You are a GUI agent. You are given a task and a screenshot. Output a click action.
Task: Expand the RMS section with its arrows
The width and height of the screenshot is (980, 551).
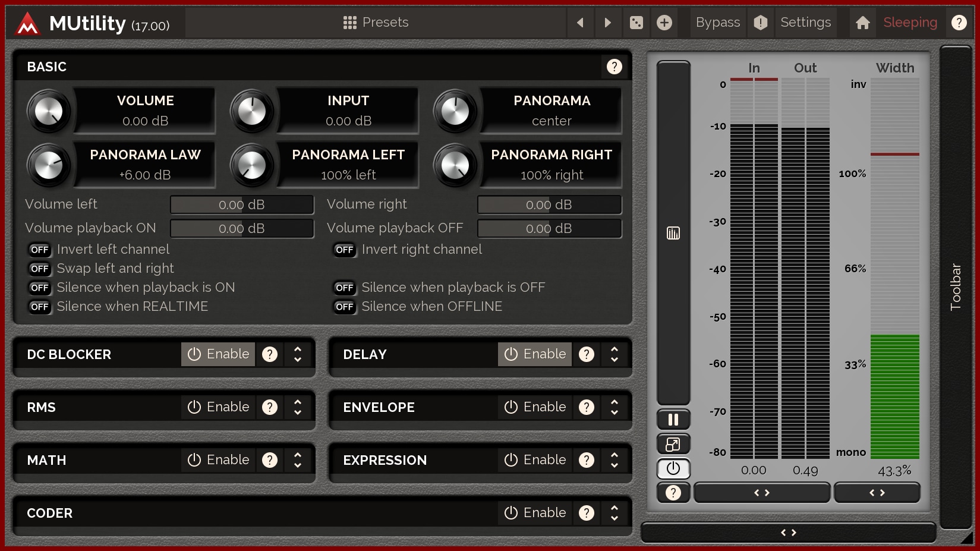click(298, 407)
